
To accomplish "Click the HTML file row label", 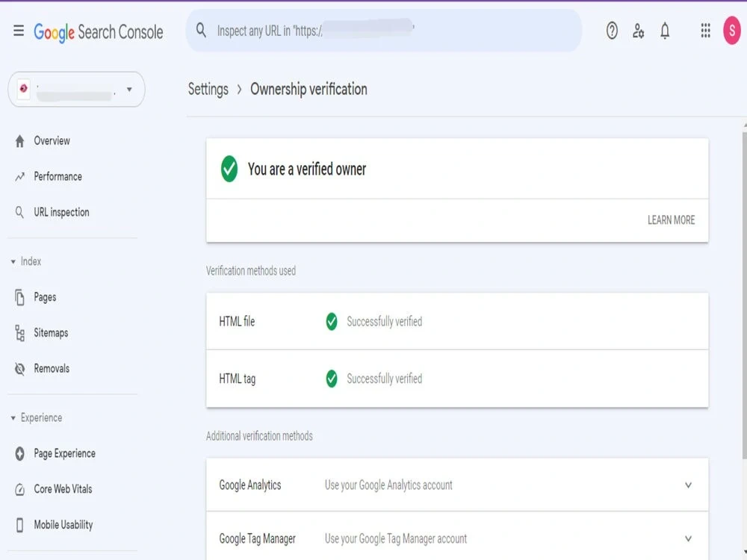I will [x=237, y=321].
